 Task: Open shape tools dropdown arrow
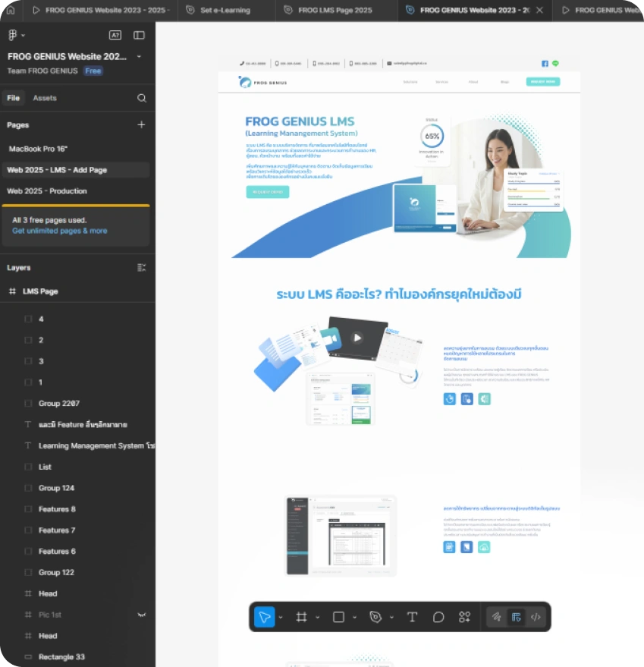click(x=354, y=617)
